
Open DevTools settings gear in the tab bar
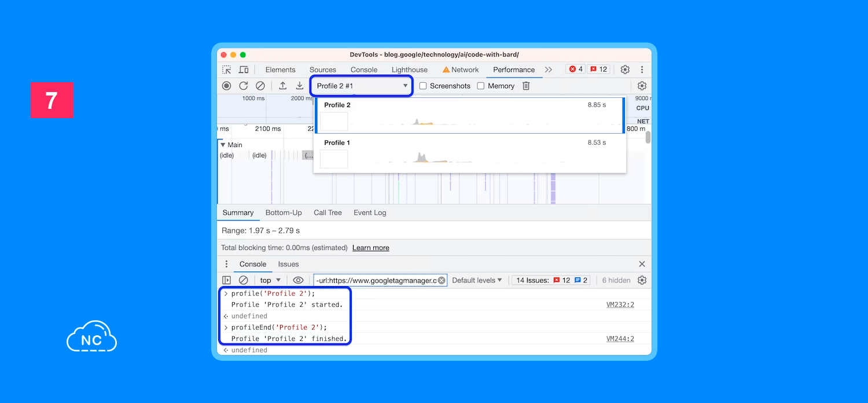click(x=625, y=69)
